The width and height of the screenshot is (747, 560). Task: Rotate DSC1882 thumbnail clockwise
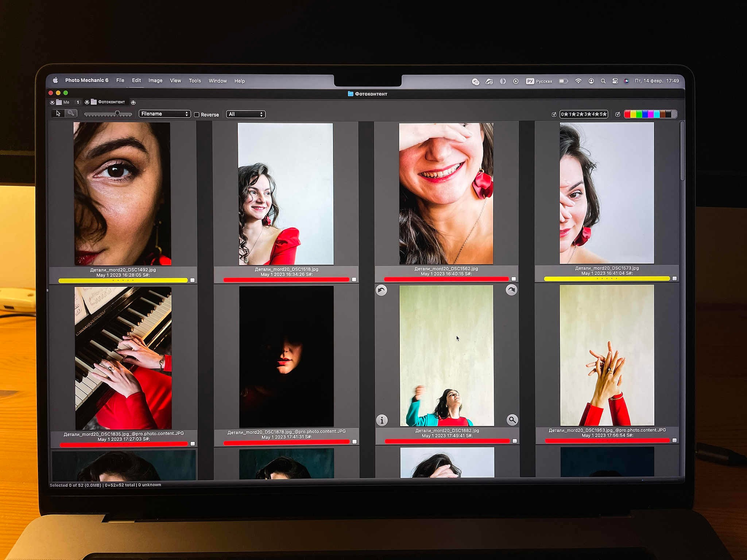coord(511,290)
